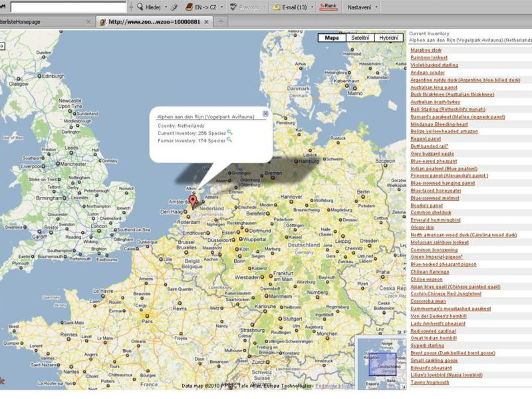Viewport: 532px width, 399px height.
Task: Close the tierlisteHomepage tab
Action: 88,22
